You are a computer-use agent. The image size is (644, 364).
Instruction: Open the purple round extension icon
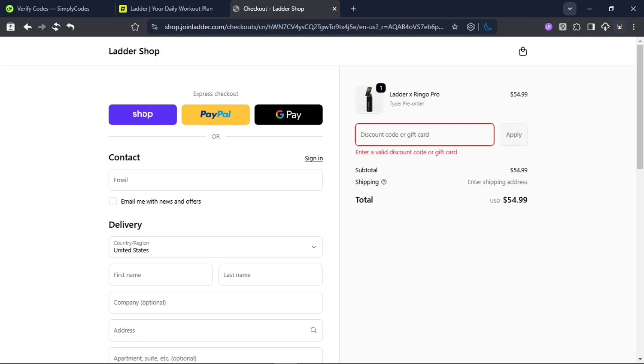548,27
